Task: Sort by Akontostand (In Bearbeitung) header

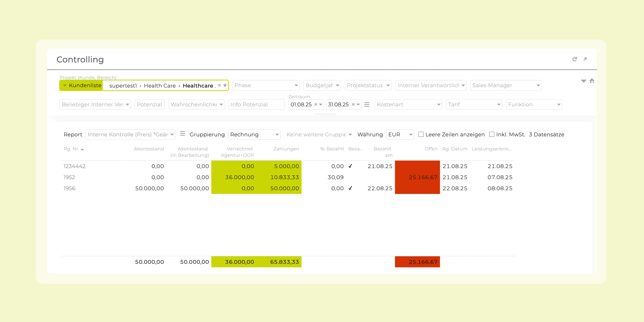Action: [190, 152]
